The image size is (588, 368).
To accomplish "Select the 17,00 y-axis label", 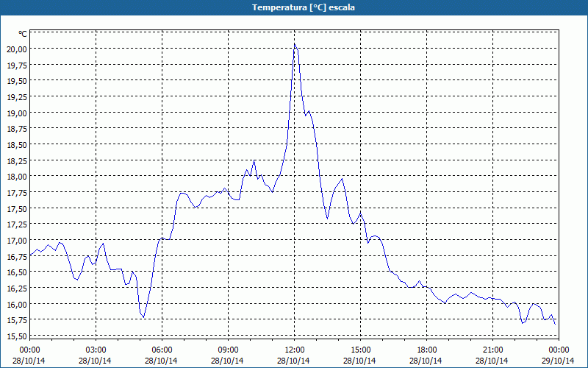I will [17, 241].
